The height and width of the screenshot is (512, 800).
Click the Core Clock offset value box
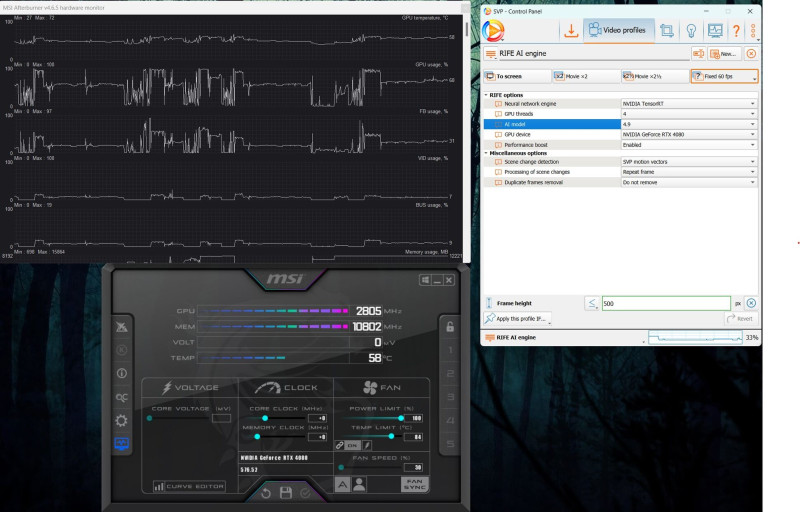coord(317,418)
